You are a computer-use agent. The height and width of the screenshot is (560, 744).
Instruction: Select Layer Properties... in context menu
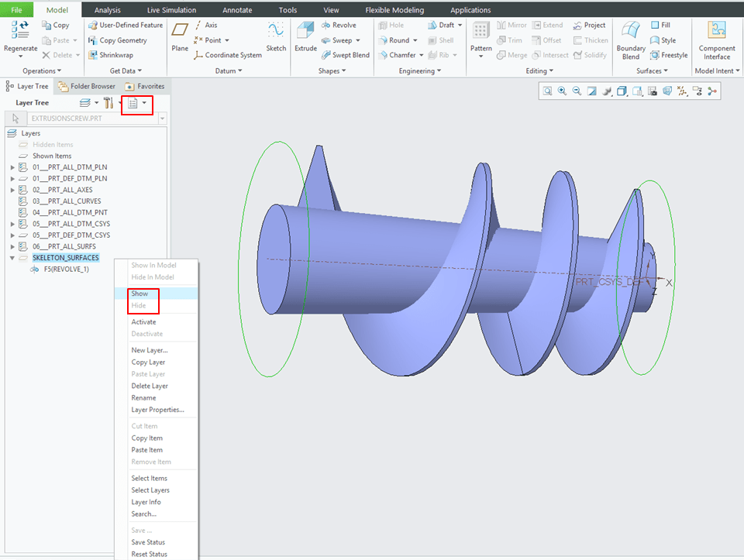157,410
